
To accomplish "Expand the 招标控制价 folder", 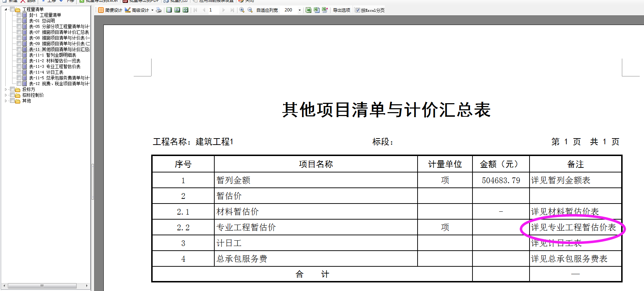I will coord(6,95).
